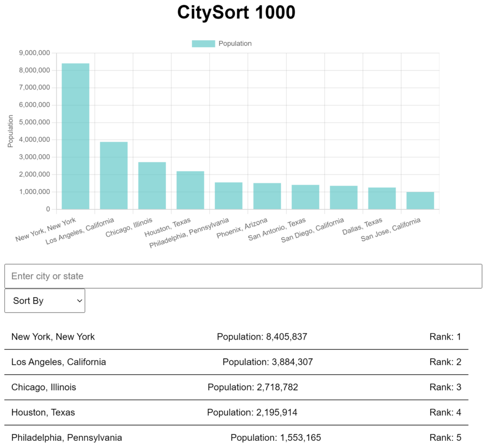This screenshot has height=448, width=489.
Task: Click the Enter city or state field
Action: 243,276
